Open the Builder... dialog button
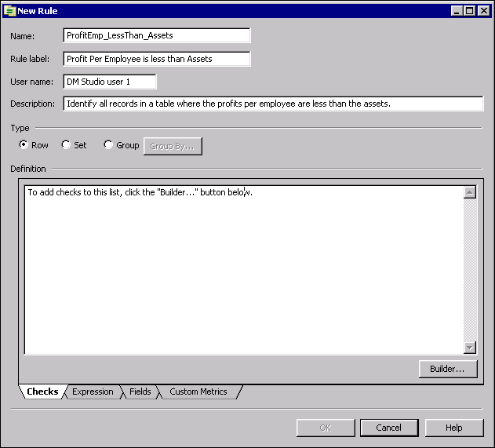 pyautogui.click(x=447, y=369)
